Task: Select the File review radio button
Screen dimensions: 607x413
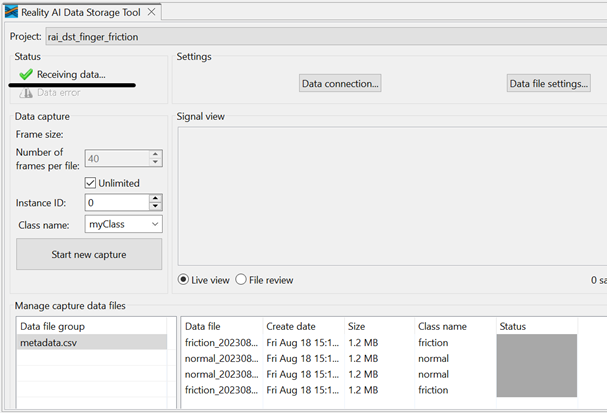Action: 241,279
